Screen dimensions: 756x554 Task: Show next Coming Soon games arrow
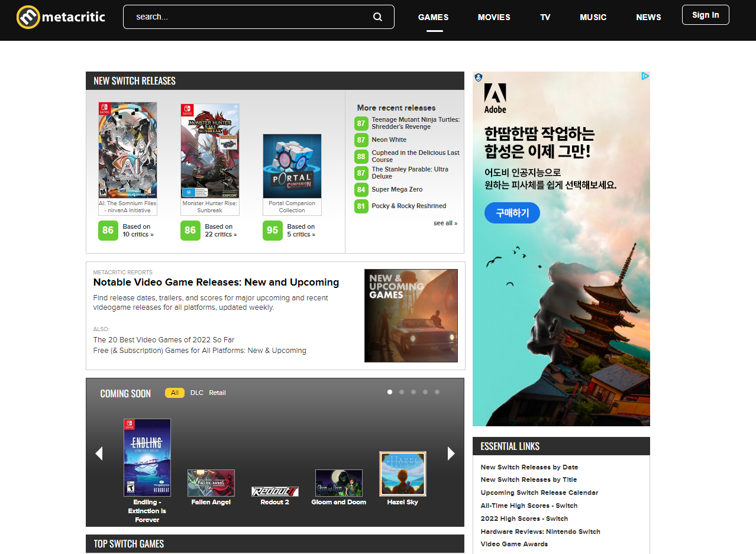pyautogui.click(x=451, y=453)
